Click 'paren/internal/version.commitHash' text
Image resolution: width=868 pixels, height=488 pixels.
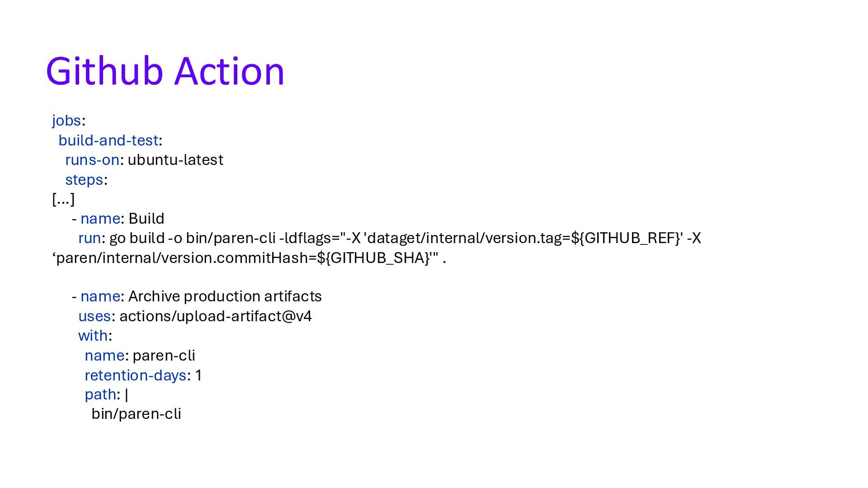tap(183, 258)
